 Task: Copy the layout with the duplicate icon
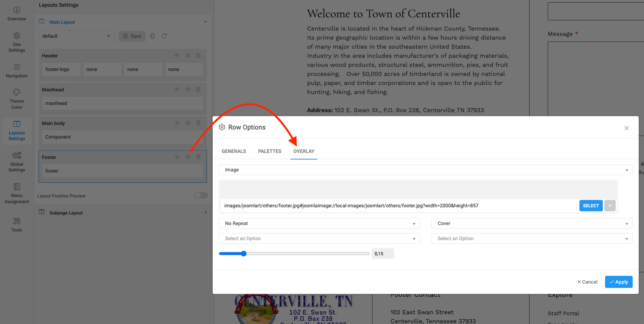(153, 36)
